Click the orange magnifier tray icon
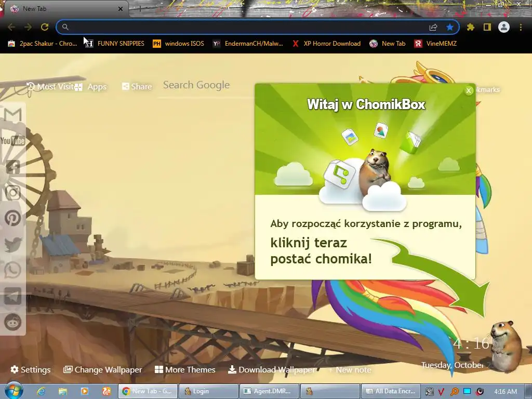532x399 pixels. pyautogui.click(x=454, y=392)
